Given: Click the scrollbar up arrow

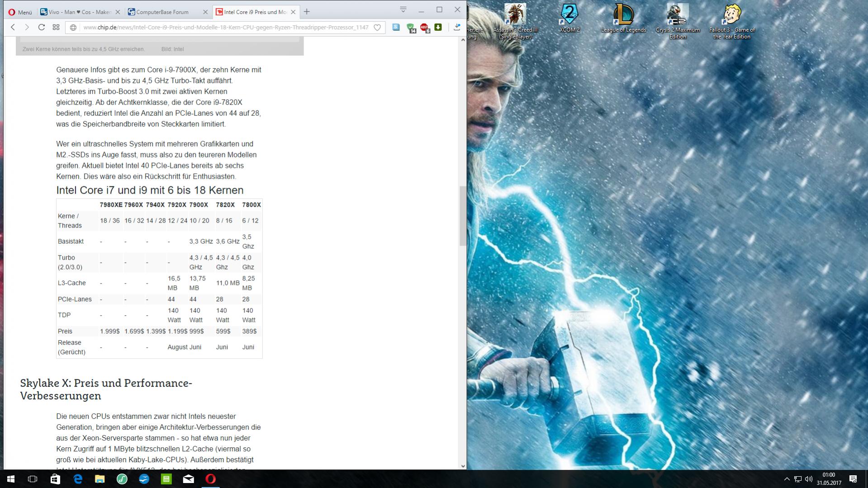Looking at the screenshot, I should [x=463, y=40].
